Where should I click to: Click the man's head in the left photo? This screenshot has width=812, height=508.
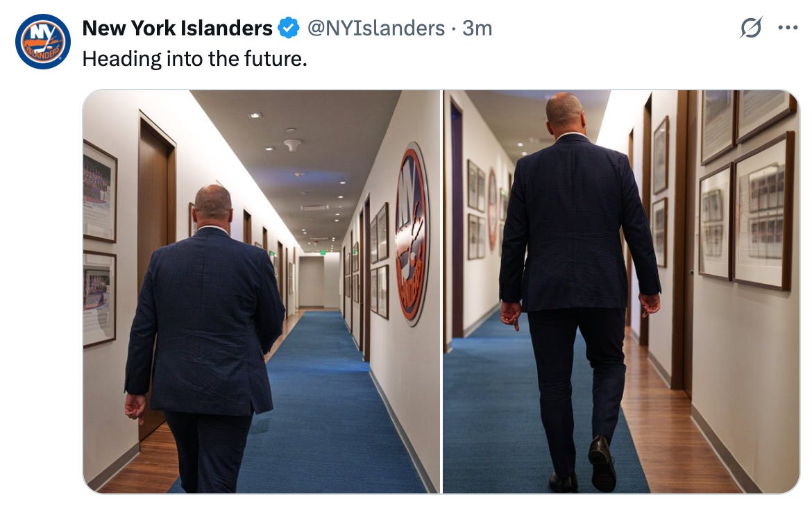point(213,203)
